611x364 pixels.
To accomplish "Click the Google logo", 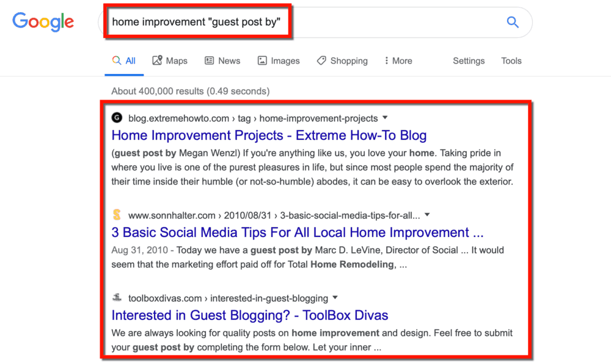I will tap(43, 21).
